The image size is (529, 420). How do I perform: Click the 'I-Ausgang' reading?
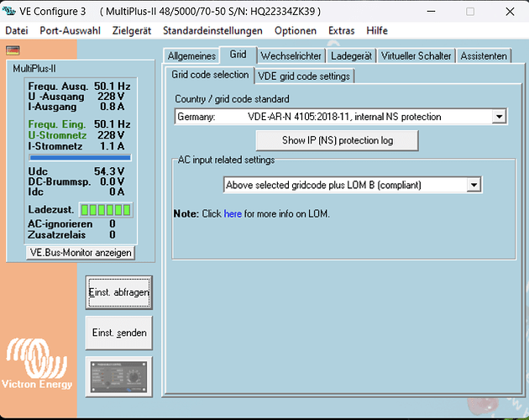[x=76, y=107]
